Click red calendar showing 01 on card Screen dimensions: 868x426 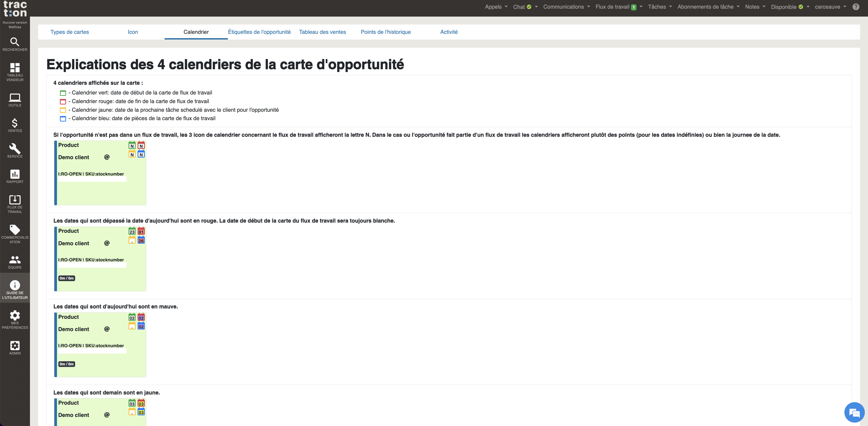pyautogui.click(x=141, y=231)
